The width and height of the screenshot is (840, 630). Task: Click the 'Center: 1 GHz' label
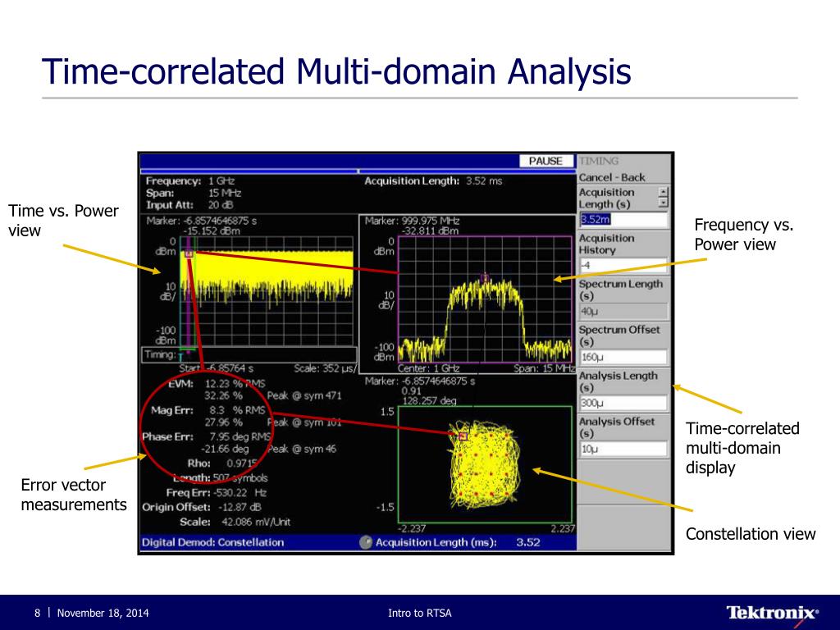428,368
